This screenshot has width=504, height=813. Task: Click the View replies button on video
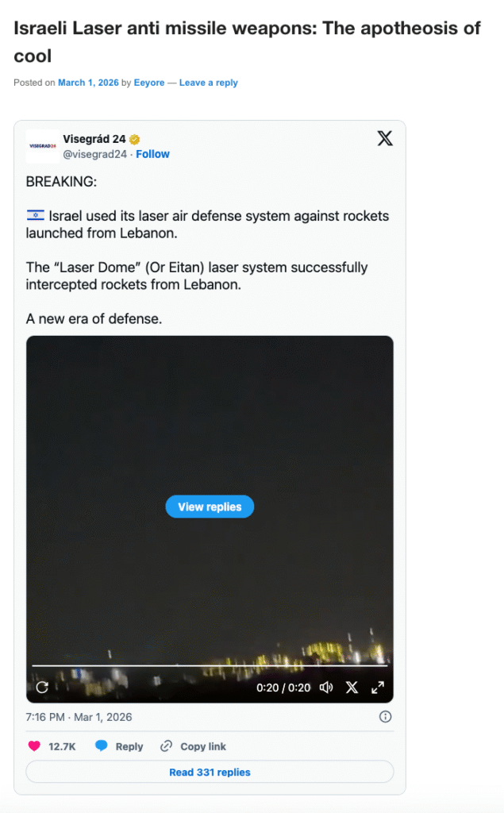pyautogui.click(x=210, y=507)
